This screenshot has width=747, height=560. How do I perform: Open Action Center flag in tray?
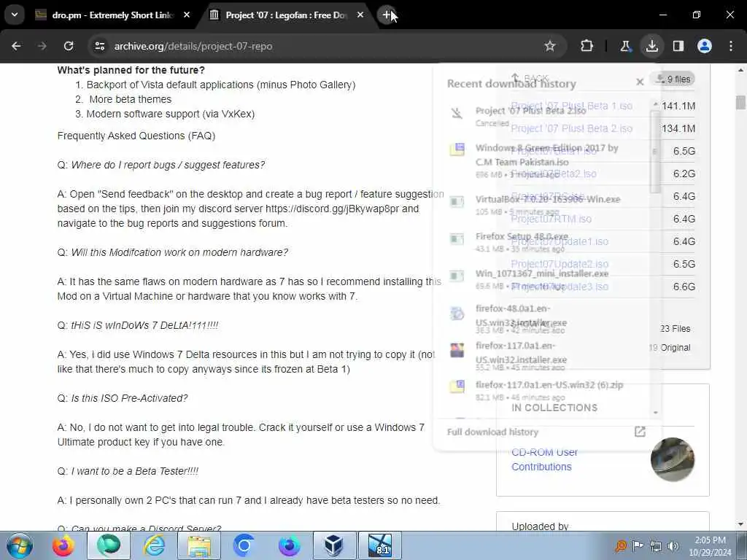638,546
